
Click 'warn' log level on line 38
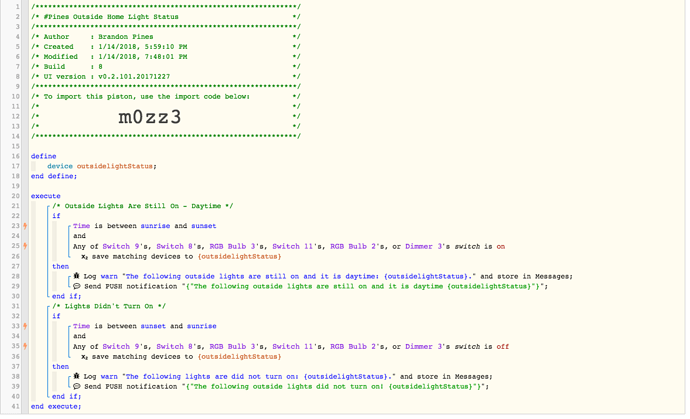point(109,377)
